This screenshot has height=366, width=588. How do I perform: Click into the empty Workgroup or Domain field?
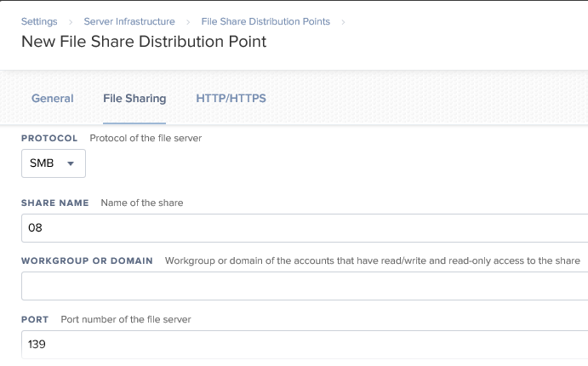tap(305, 286)
